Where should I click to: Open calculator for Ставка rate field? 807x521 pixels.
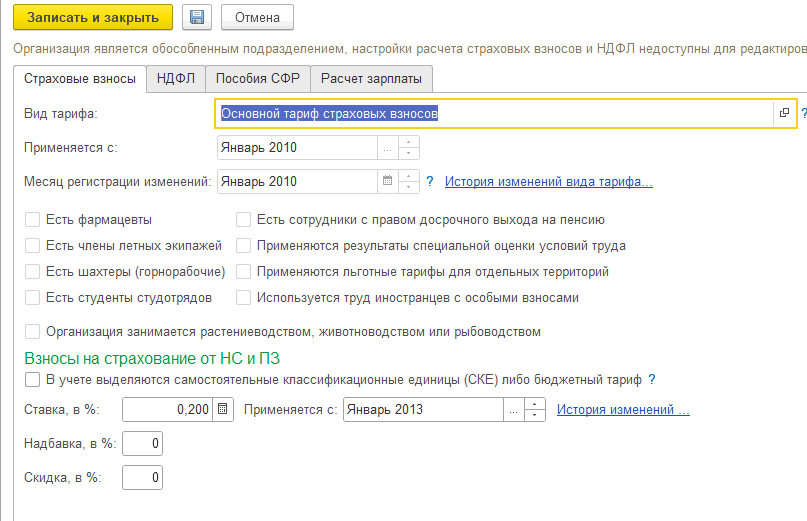coord(223,409)
